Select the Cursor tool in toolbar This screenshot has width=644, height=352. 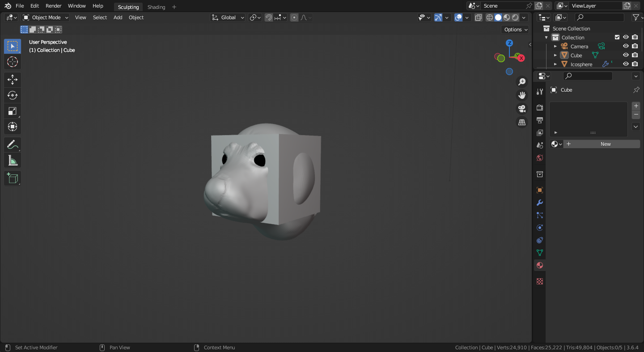tap(13, 62)
